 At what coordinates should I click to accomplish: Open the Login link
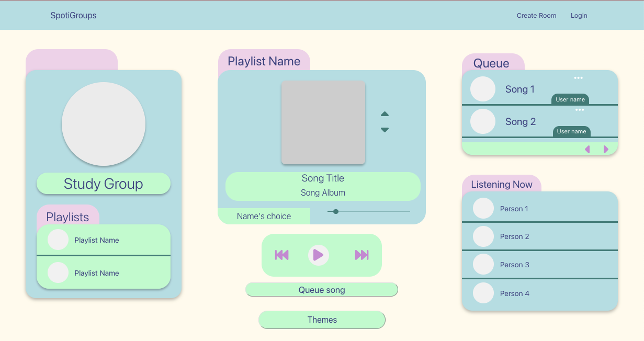tap(579, 16)
